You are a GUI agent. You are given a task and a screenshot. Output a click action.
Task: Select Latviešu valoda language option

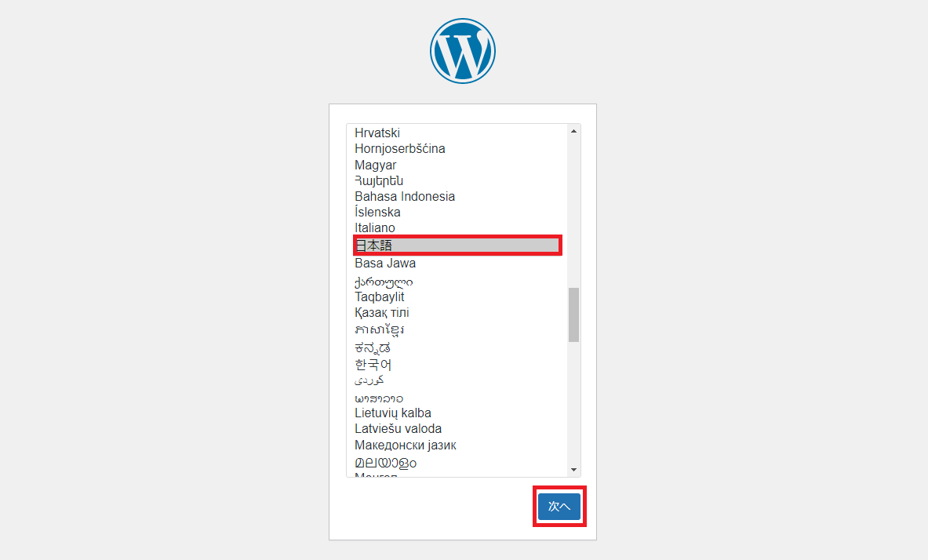coord(398,429)
